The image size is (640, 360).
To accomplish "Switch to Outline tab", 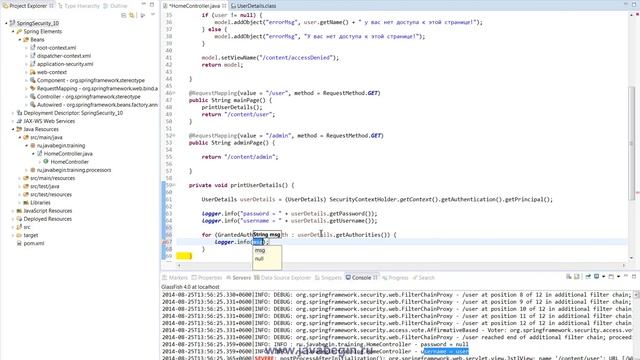I will click(x=115, y=6).
